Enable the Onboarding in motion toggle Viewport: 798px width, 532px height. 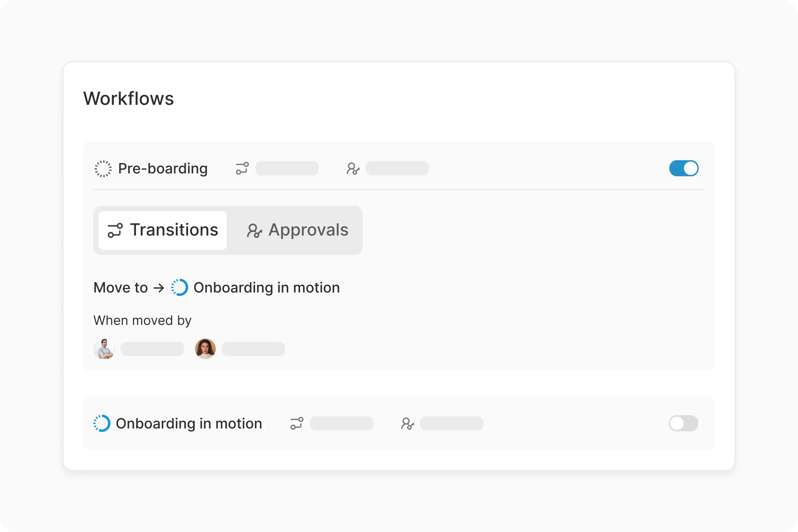point(683,423)
